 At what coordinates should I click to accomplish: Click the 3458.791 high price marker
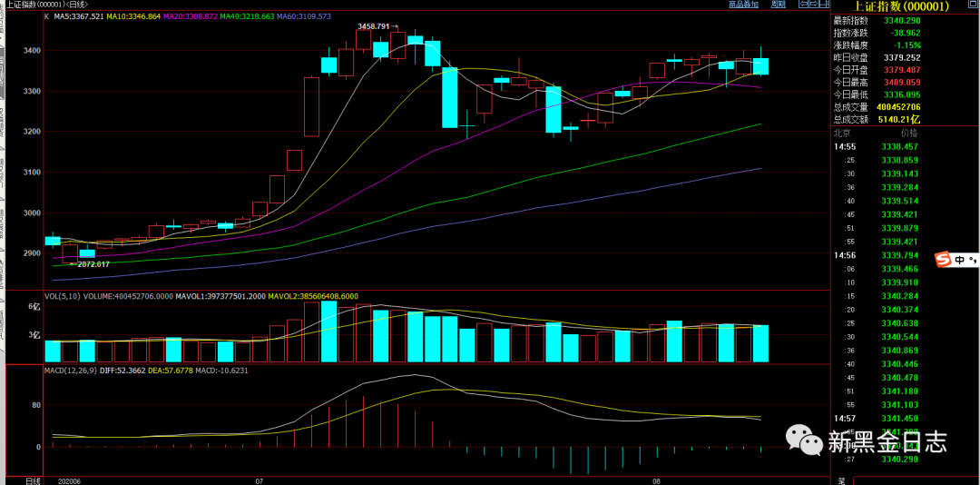[374, 27]
